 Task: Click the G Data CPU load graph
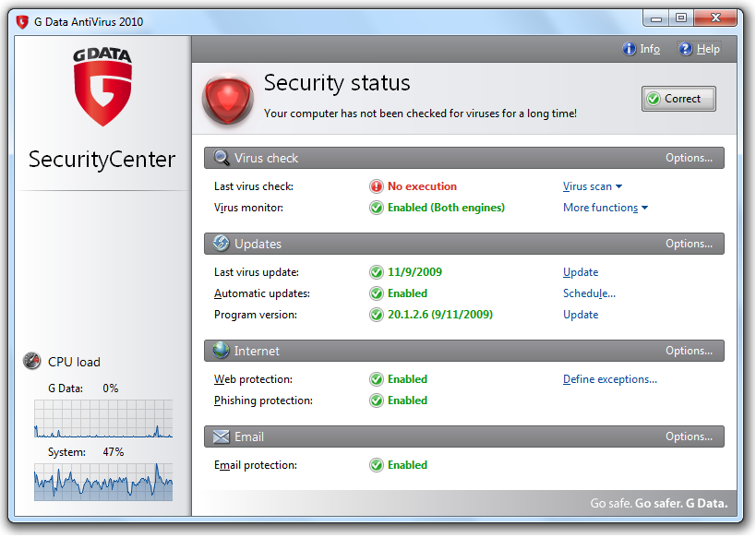pyautogui.click(x=103, y=418)
